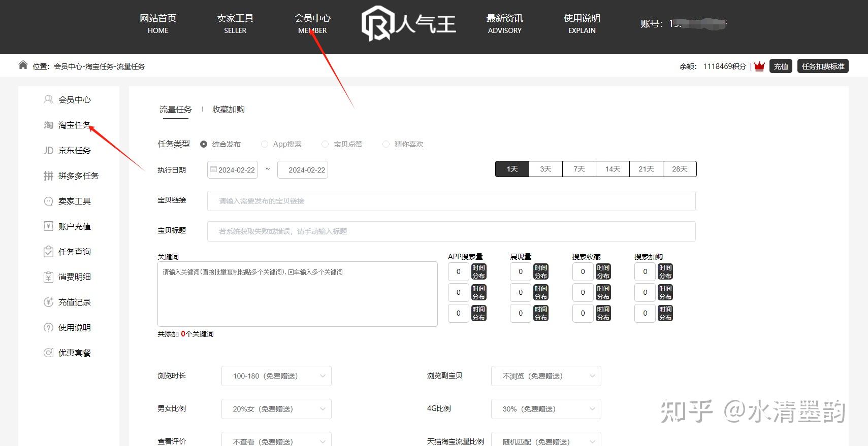Choose the 1天 duration option
868x446 pixels.
[x=512, y=169]
